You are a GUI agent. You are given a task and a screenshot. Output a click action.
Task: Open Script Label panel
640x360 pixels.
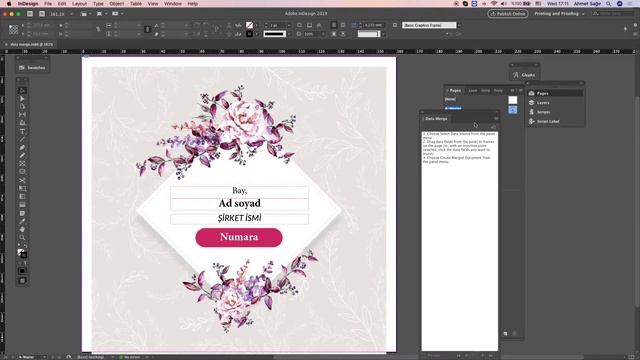pos(555,121)
